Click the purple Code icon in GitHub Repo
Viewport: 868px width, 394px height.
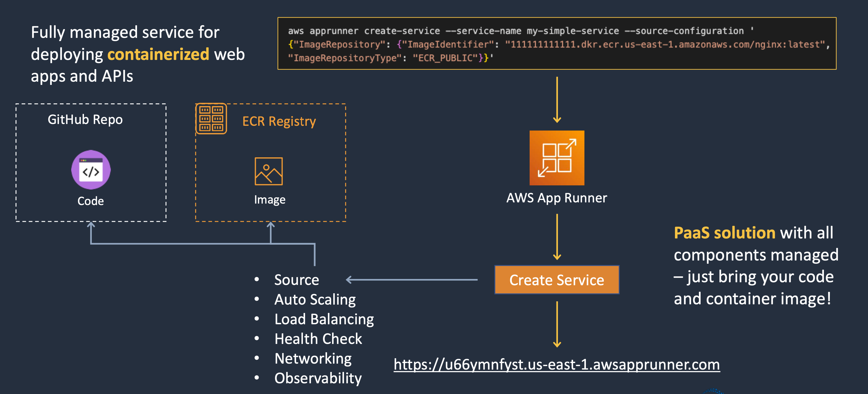pyautogui.click(x=91, y=170)
